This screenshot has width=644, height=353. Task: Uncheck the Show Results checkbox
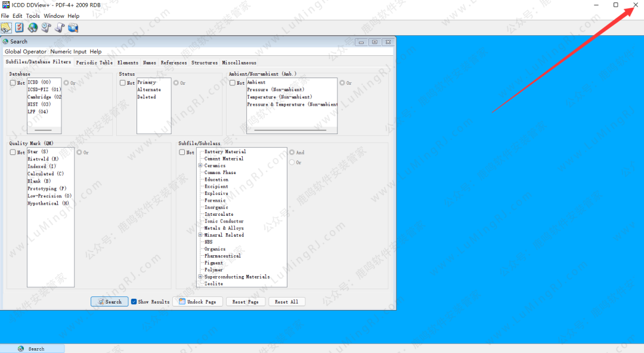(134, 302)
